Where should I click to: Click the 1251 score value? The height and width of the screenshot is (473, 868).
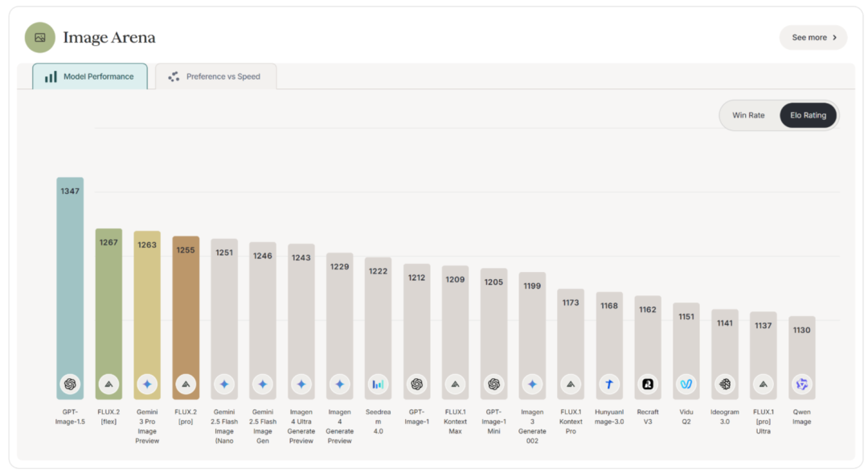click(224, 253)
